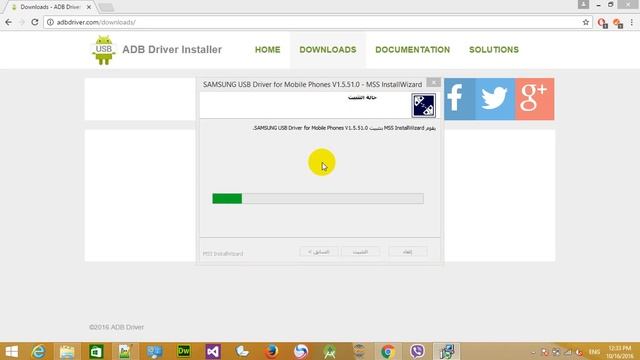Close the Downloads - ADB Driver tab
This screenshot has height=360, width=640.
[89, 7]
